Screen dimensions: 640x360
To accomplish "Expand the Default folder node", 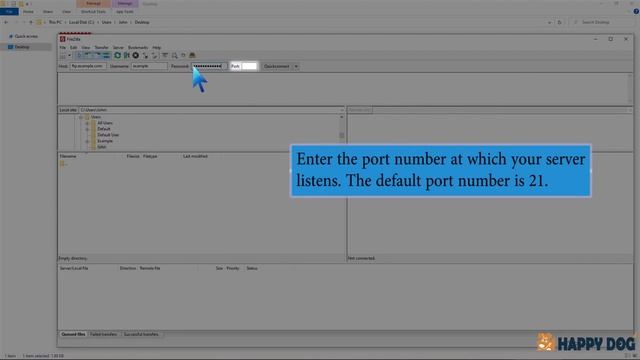I will coord(87,129).
